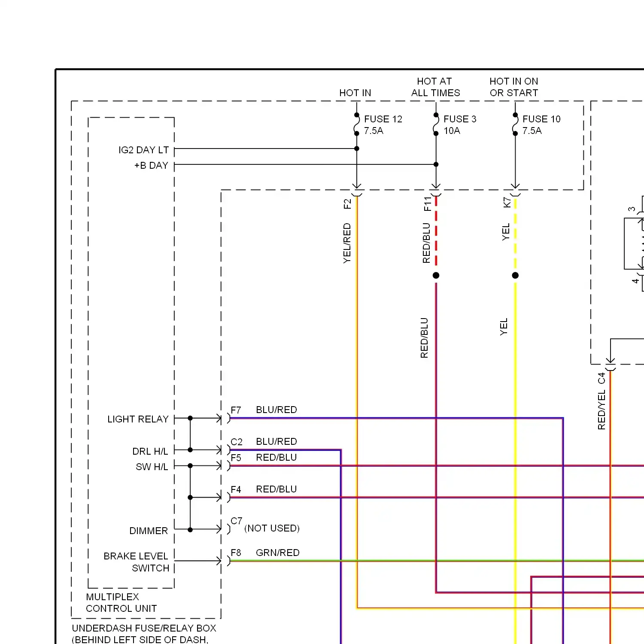
Task: Click connector pin label F2
Action: [x=347, y=204]
